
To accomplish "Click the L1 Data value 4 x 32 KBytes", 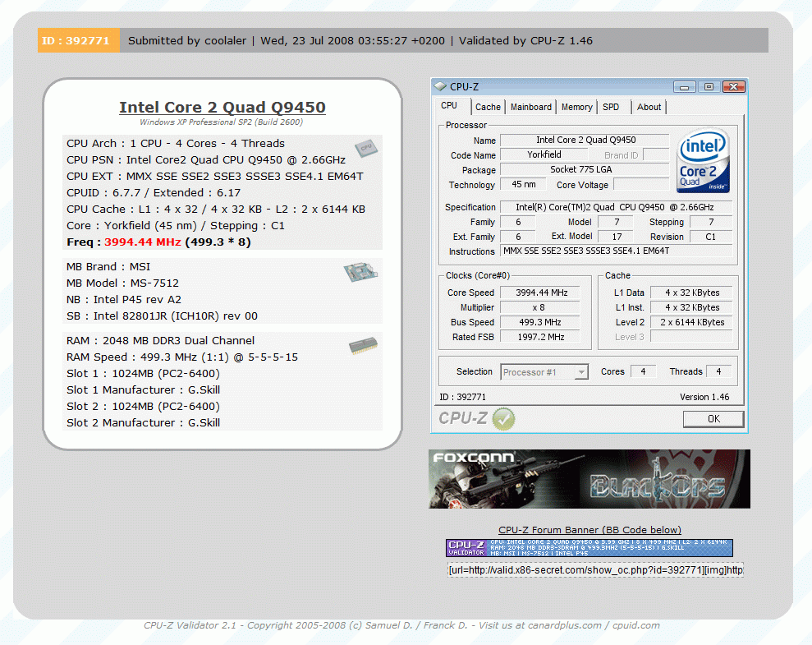I will tap(692, 293).
